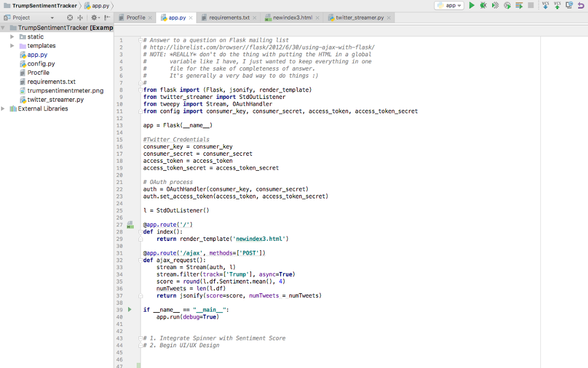Switch to the twitter_streamer.py tab

coord(359,18)
